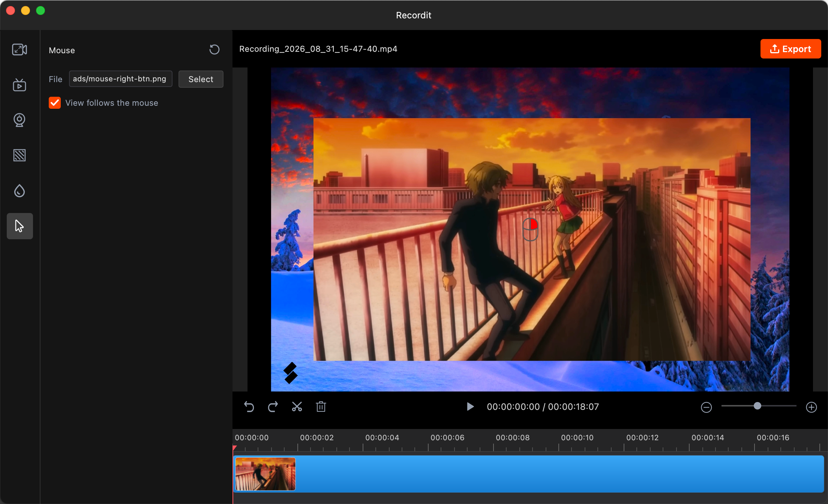The width and height of the screenshot is (828, 504).
Task: Click the 00:00:16 mark on the timeline ruler
Action: coord(773,438)
